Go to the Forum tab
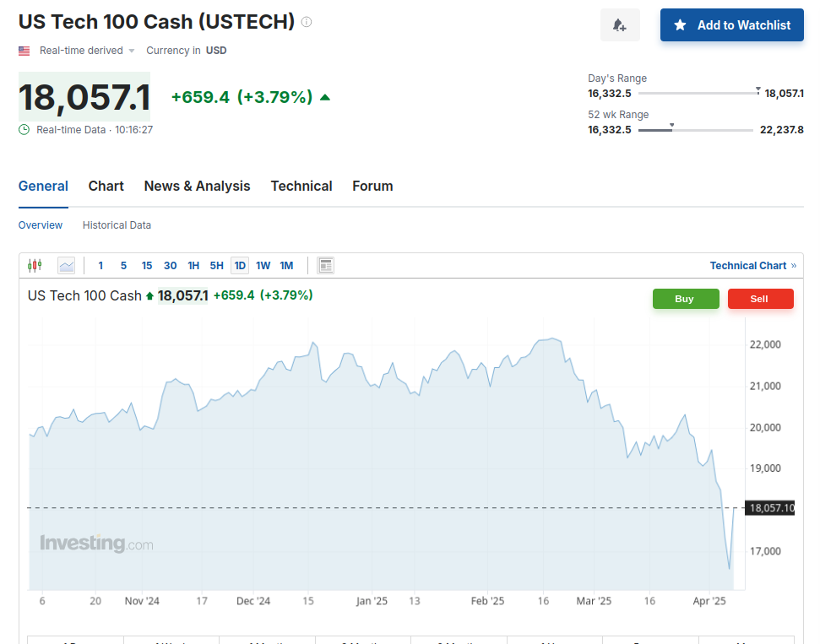820x644 pixels. pos(372,186)
